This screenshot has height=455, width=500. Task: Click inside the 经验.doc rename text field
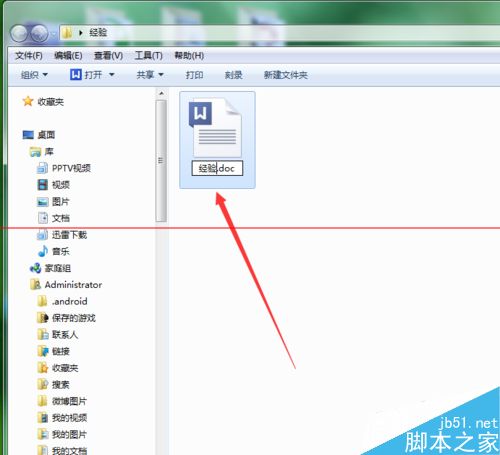[x=217, y=168]
